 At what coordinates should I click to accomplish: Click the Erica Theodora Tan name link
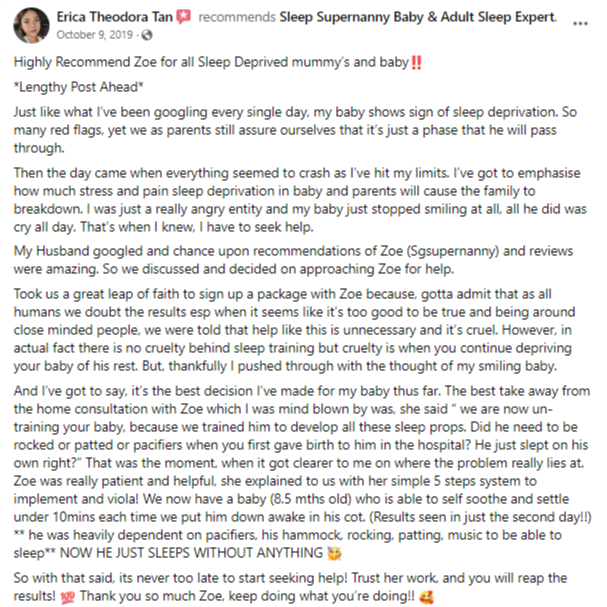tap(115, 17)
